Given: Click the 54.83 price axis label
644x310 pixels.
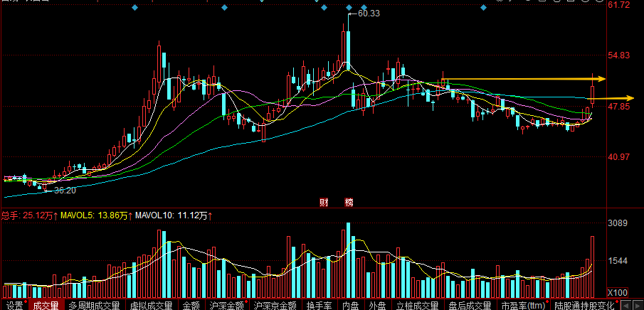Looking at the screenshot, I should tap(619, 55).
